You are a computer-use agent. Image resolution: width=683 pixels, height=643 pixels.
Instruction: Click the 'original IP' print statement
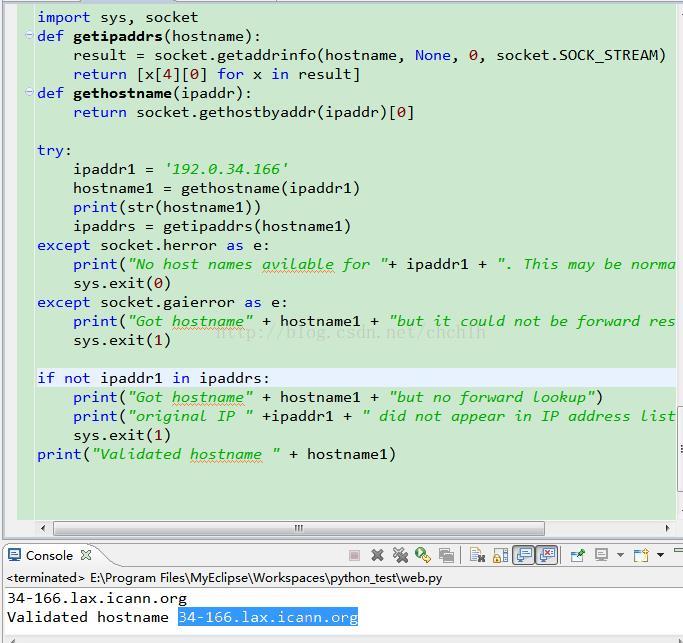(375, 416)
